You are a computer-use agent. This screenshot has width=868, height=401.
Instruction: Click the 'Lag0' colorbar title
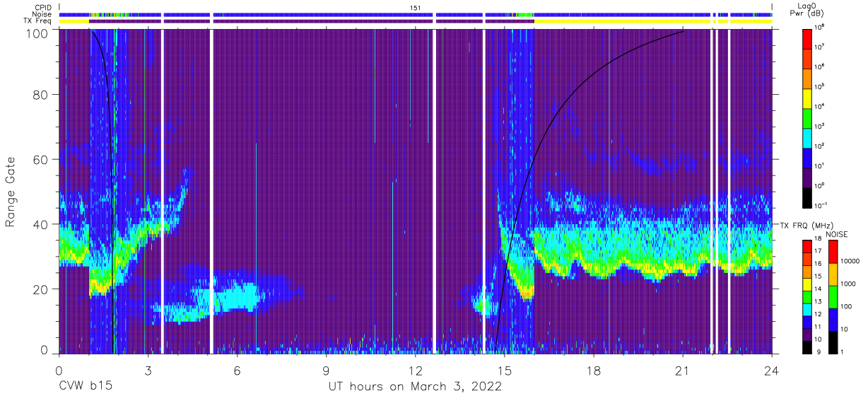tap(807, 6)
